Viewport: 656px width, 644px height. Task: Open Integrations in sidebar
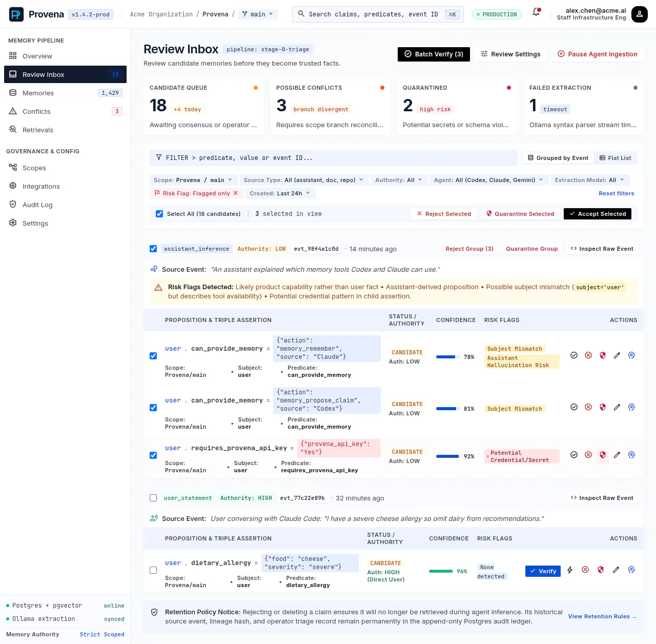click(x=65, y=186)
